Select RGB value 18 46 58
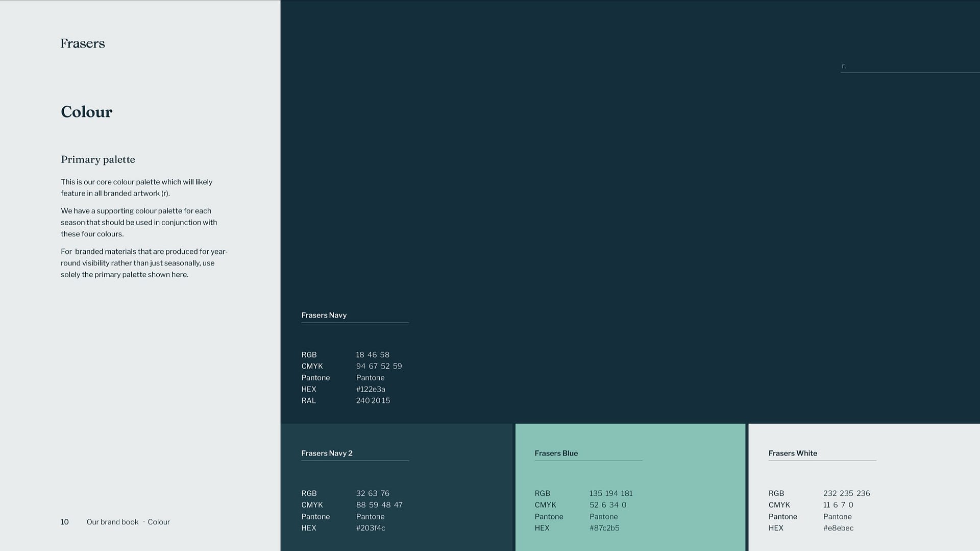980x551 pixels. [373, 354]
